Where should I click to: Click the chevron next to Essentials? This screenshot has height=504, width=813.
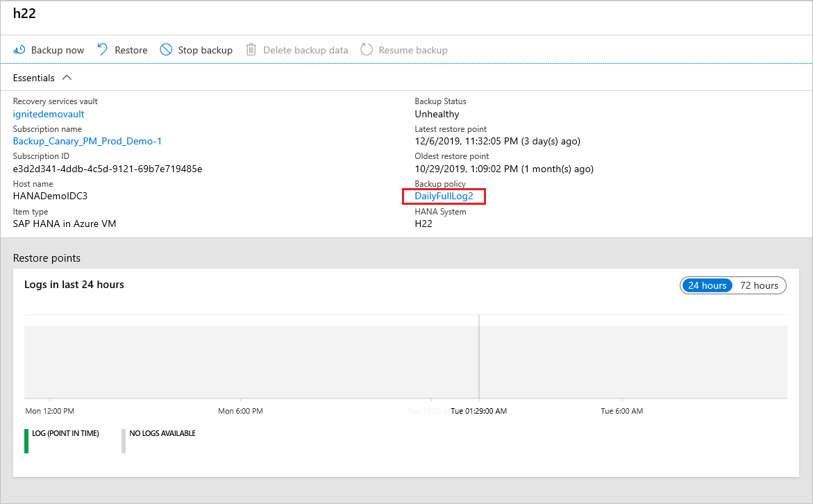tap(67, 77)
